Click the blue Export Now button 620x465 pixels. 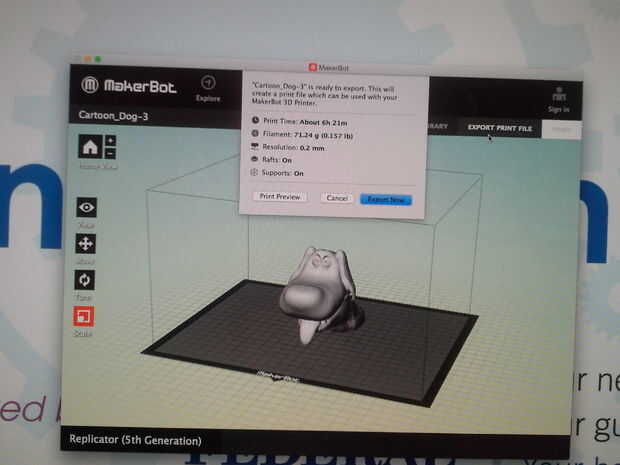tap(386, 200)
